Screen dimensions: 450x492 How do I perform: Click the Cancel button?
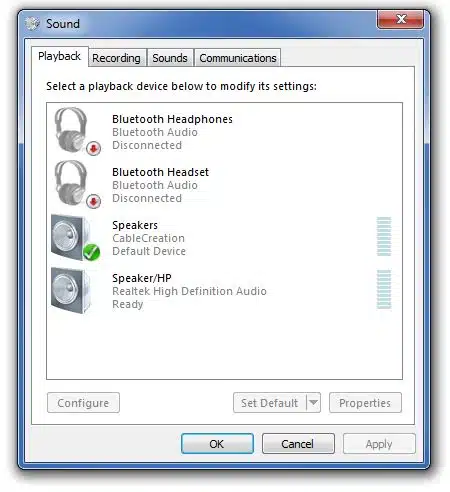(x=298, y=444)
